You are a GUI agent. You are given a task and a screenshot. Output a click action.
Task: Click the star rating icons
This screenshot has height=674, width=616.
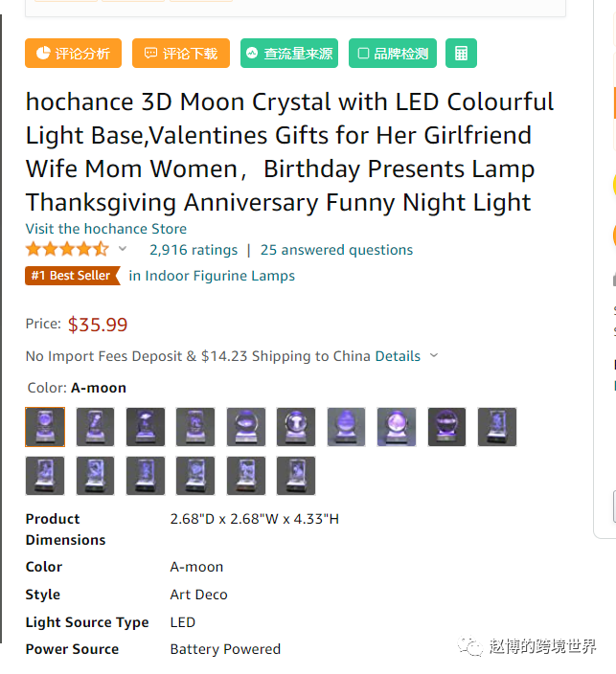click(x=67, y=250)
